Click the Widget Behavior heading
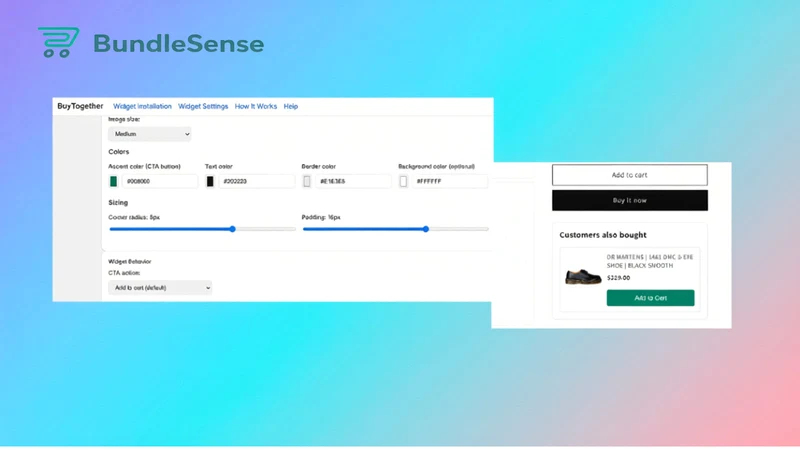 tap(130, 261)
